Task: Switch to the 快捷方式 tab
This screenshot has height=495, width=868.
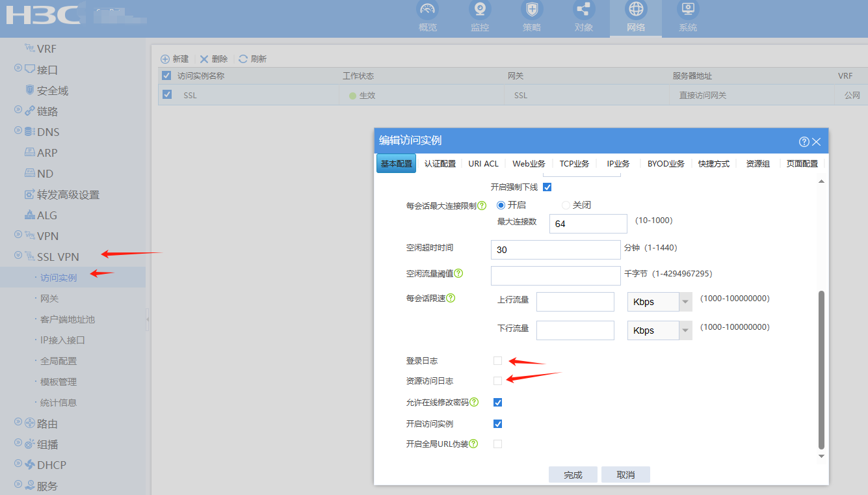Action: pyautogui.click(x=714, y=163)
